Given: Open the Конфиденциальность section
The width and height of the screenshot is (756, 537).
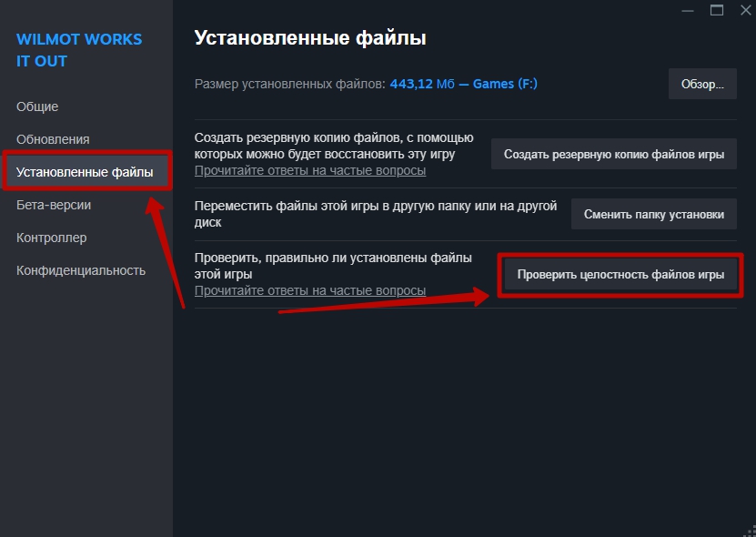Looking at the screenshot, I should coord(81,270).
